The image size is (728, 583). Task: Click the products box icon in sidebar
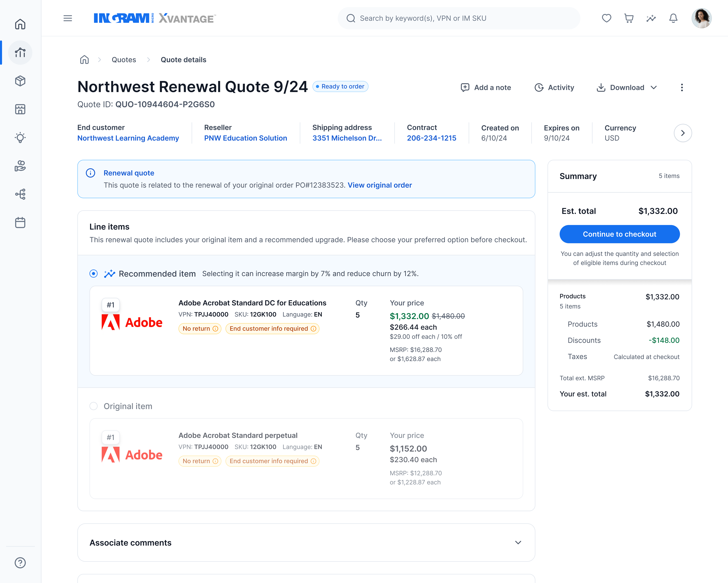coord(20,81)
